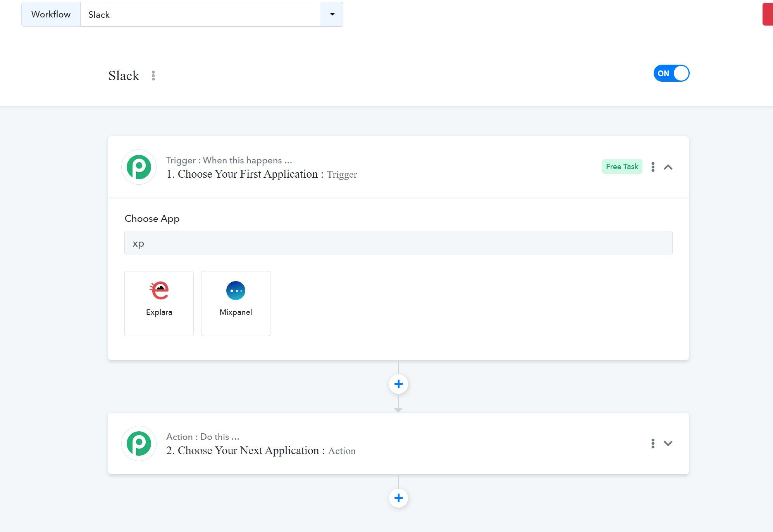This screenshot has width=773, height=532.
Task: Focus the Choose App search field
Action: [398, 243]
